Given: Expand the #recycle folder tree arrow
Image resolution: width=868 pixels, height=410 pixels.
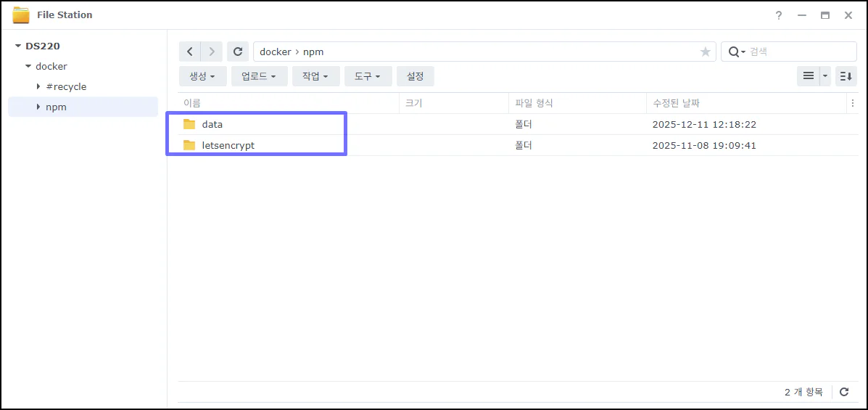Looking at the screenshot, I should (38, 87).
